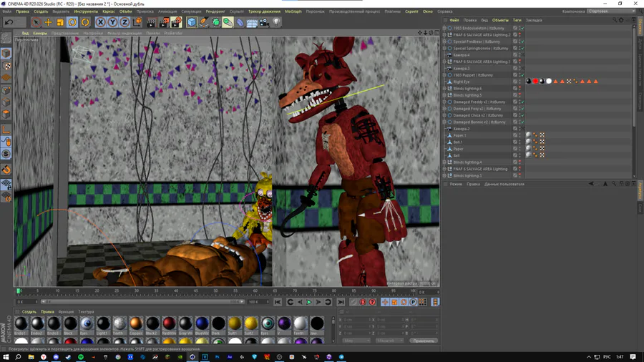Toggle Y axis lock

coord(112,22)
